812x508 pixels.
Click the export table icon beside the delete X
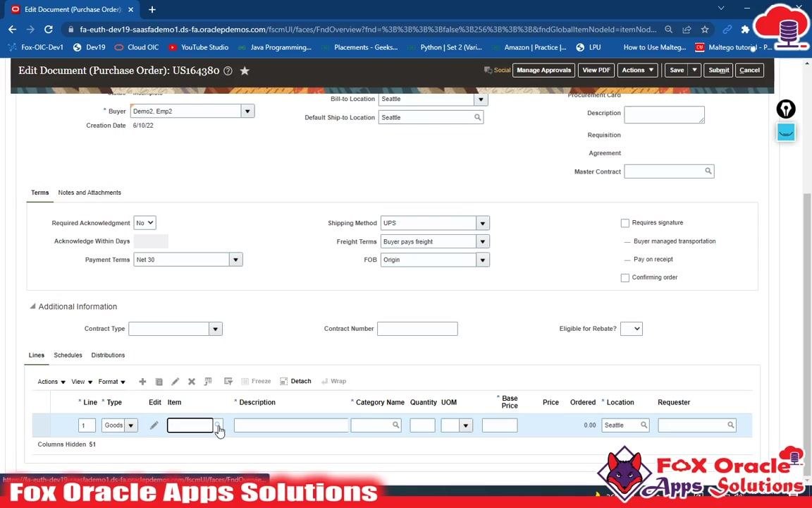[208, 382]
